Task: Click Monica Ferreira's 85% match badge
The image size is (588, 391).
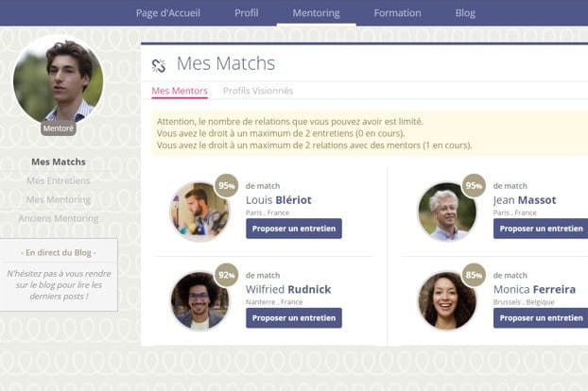Action: point(474,275)
